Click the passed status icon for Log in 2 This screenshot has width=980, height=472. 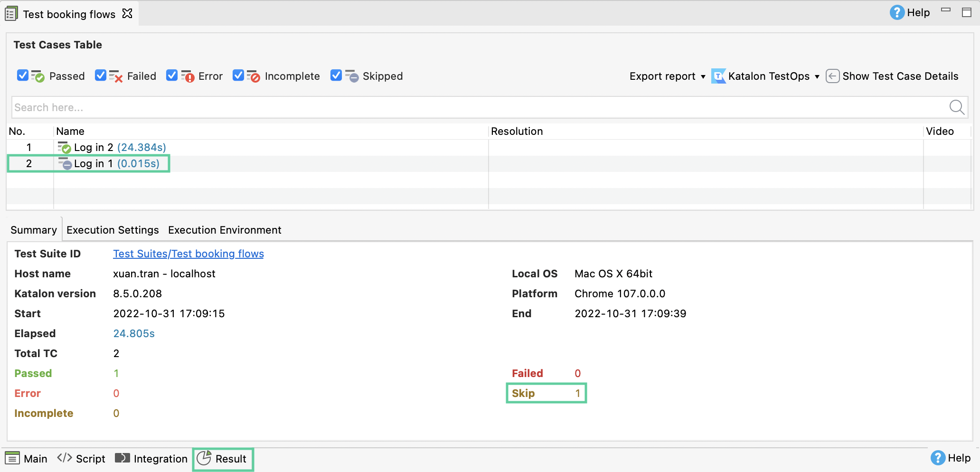[64, 148]
